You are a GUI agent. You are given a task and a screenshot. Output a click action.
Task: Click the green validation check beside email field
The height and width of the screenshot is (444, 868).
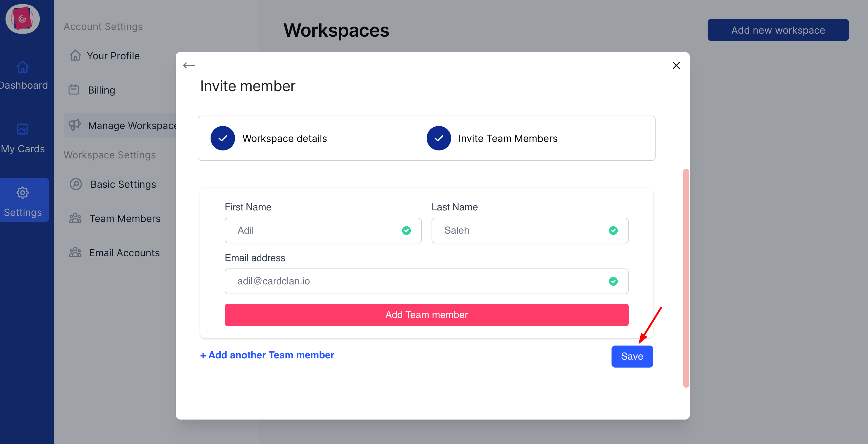tap(613, 281)
